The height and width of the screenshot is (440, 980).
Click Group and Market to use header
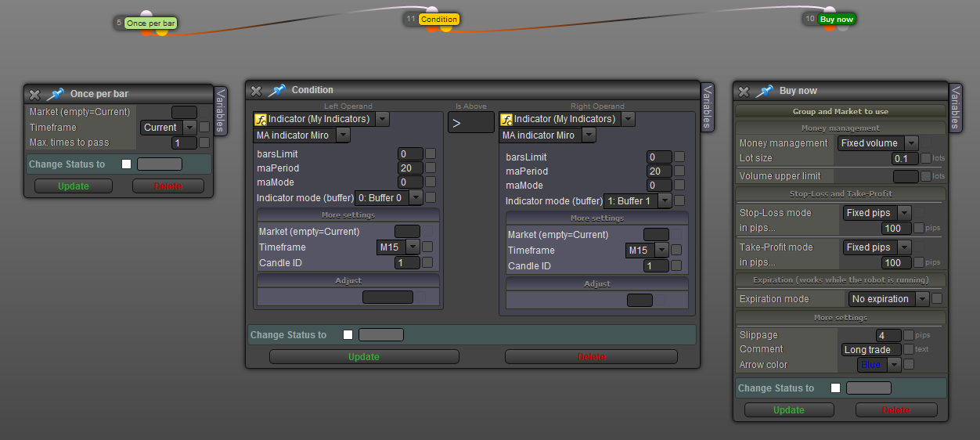[x=841, y=111]
